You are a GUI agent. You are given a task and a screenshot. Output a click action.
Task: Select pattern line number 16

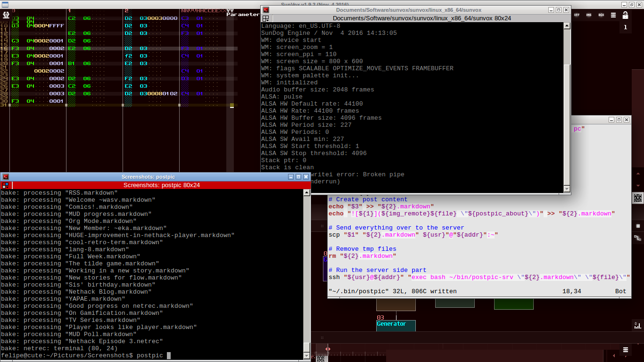[4, 49]
